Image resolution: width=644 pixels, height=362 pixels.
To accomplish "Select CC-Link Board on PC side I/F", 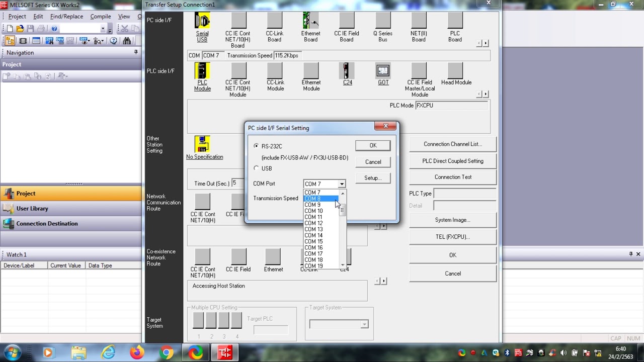I will pyautogui.click(x=274, y=28).
